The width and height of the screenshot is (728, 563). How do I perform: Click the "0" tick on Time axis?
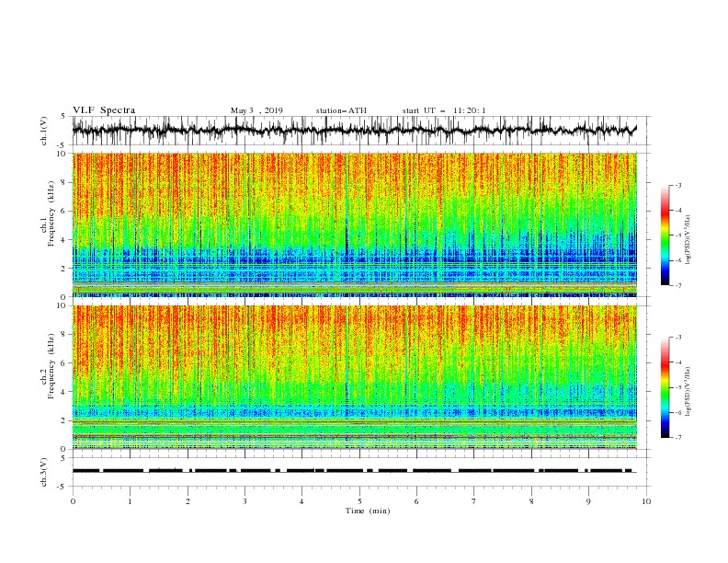tap(73, 501)
